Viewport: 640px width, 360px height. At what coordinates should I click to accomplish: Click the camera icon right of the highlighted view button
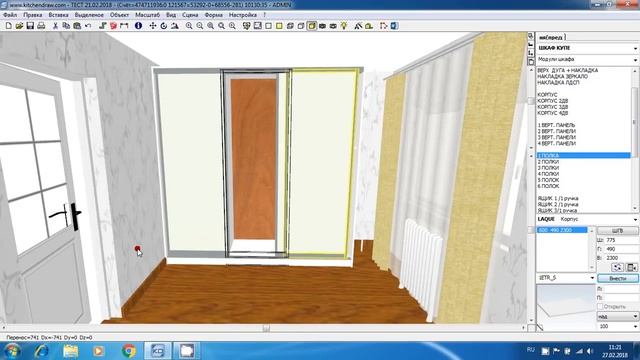coord(322,26)
